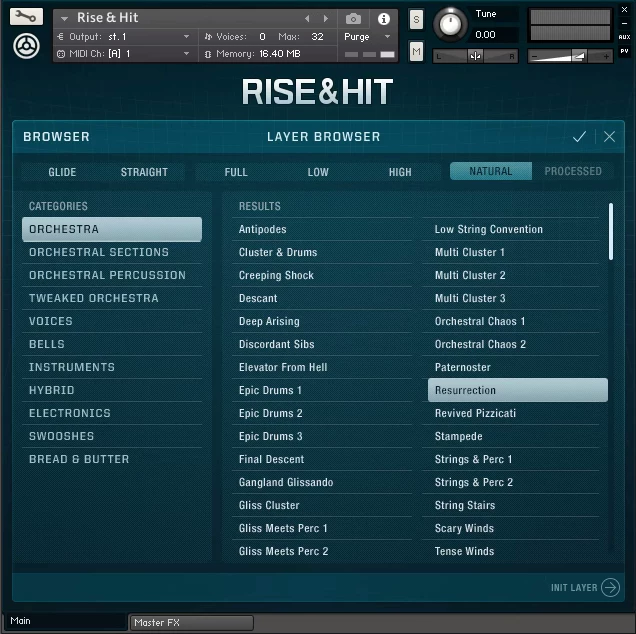Go to the previous instrument preset arrow
The height and width of the screenshot is (634, 636).
pos(307,18)
